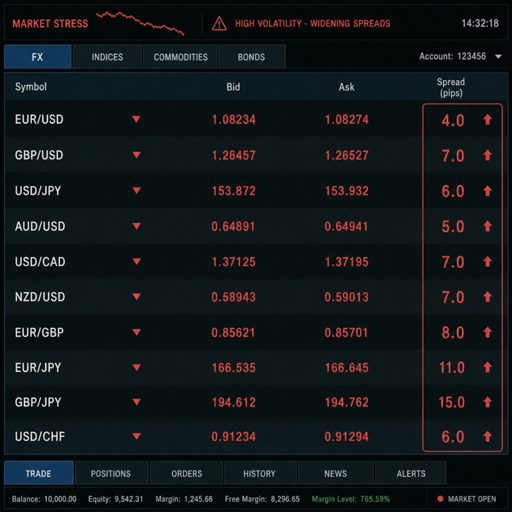Expand the USD/CAD down triangle
Image resolution: width=512 pixels, height=512 pixels.
click(x=136, y=261)
